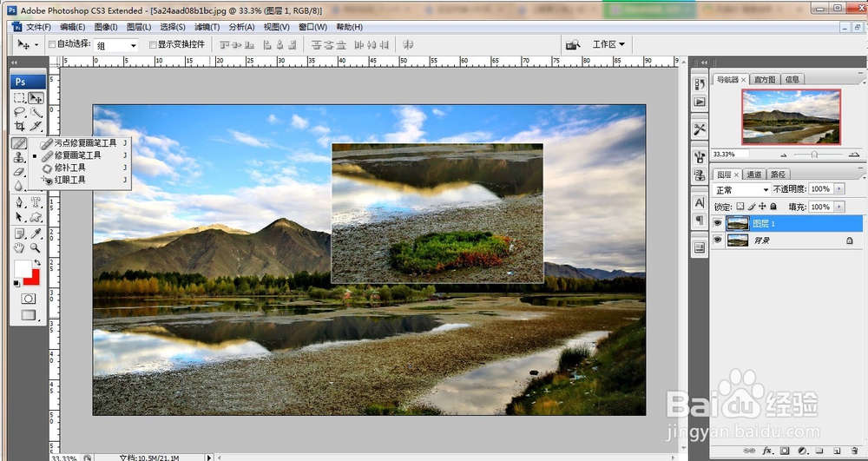Screen dimensions: 868x461
Task: Toggle lock transparent pixels
Action: point(740,207)
